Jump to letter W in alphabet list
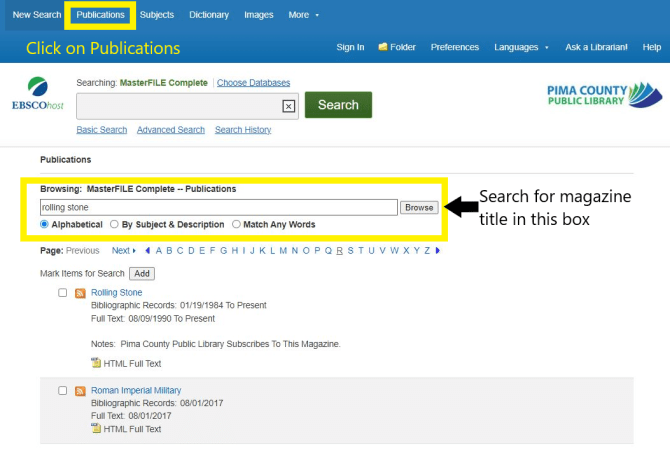Screen dimensions: 670x450 [394, 250]
